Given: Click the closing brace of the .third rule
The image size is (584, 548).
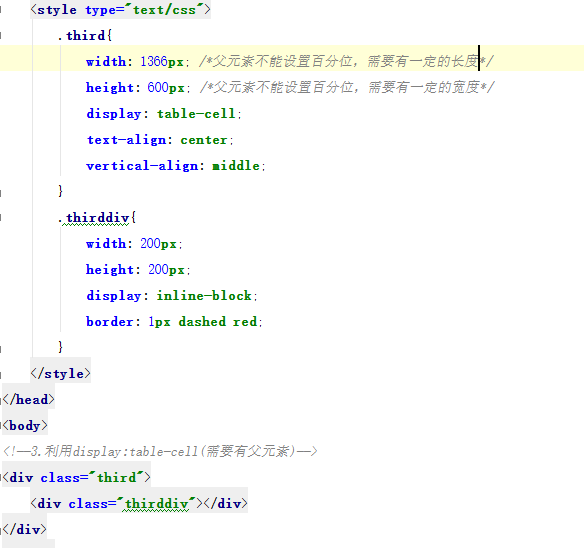Looking at the screenshot, I should tap(60, 191).
